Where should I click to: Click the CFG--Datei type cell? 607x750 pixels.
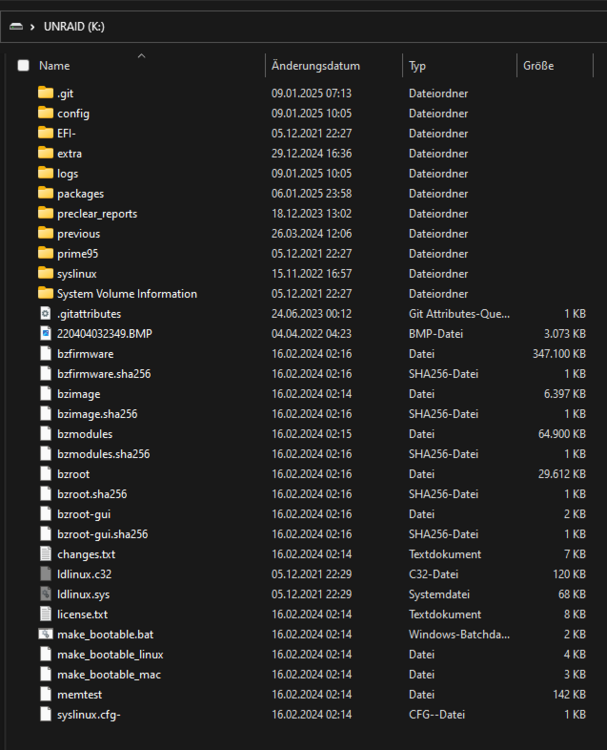click(437, 714)
